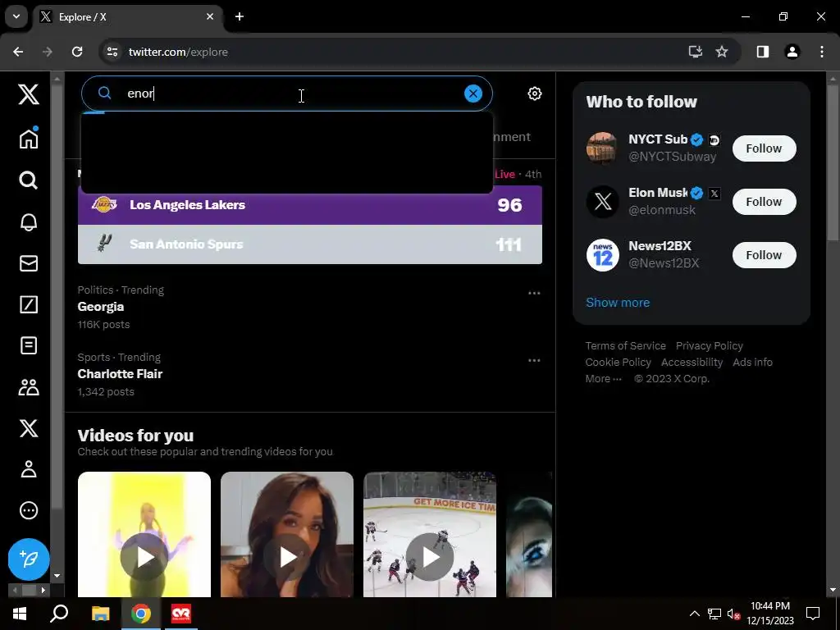This screenshot has height=630, width=840.
Task: Open the Charlotte Flair trending topic
Action: (309, 374)
